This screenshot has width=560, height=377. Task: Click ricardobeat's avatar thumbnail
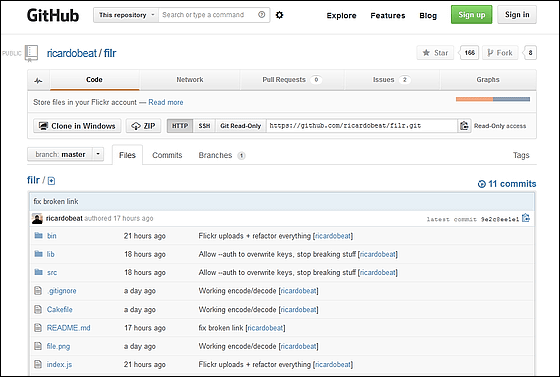[x=37, y=218]
